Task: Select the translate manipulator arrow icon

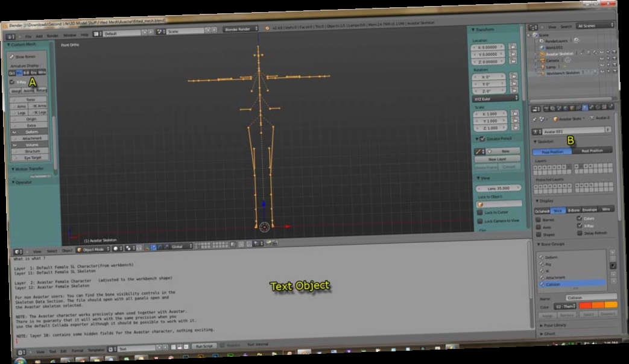Action: (154, 247)
